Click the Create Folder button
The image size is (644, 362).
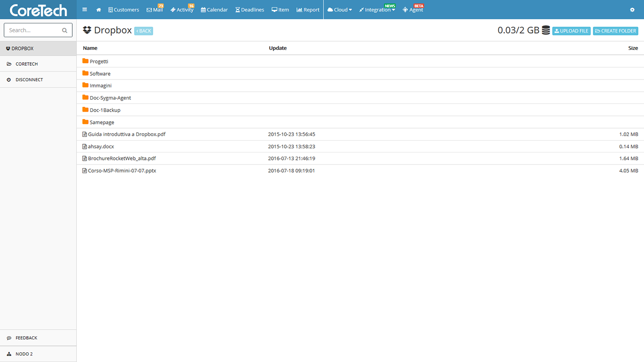pyautogui.click(x=615, y=31)
